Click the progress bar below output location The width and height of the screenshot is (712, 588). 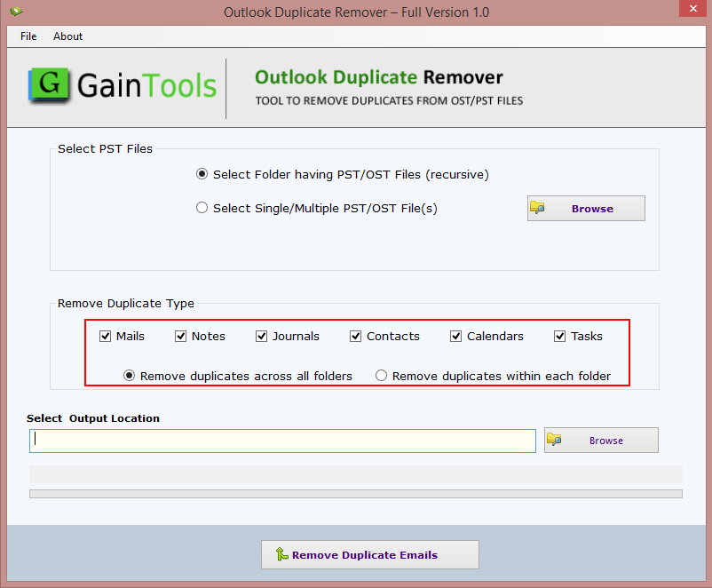[355, 493]
